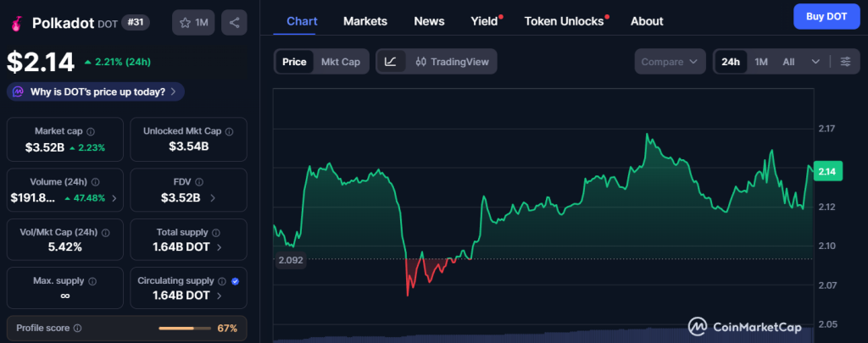The width and height of the screenshot is (868, 343).
Task: Click the line chart type icon
Action: click(390, 62)
